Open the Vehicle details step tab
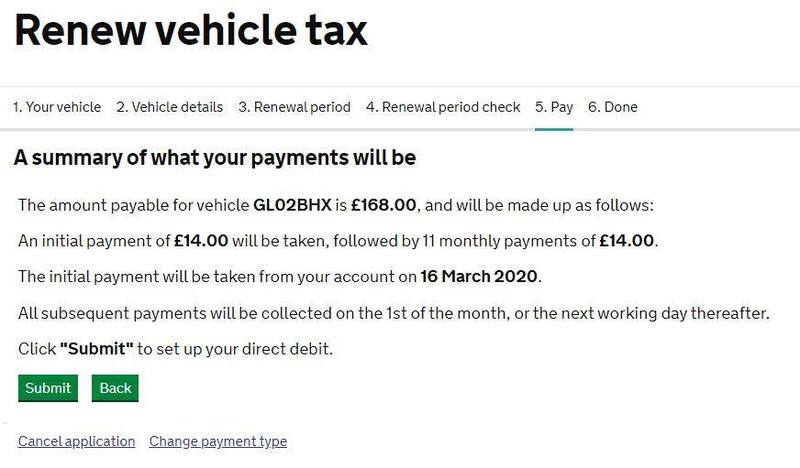This screenshot has width=800, height=468. (x=169, y=107)
